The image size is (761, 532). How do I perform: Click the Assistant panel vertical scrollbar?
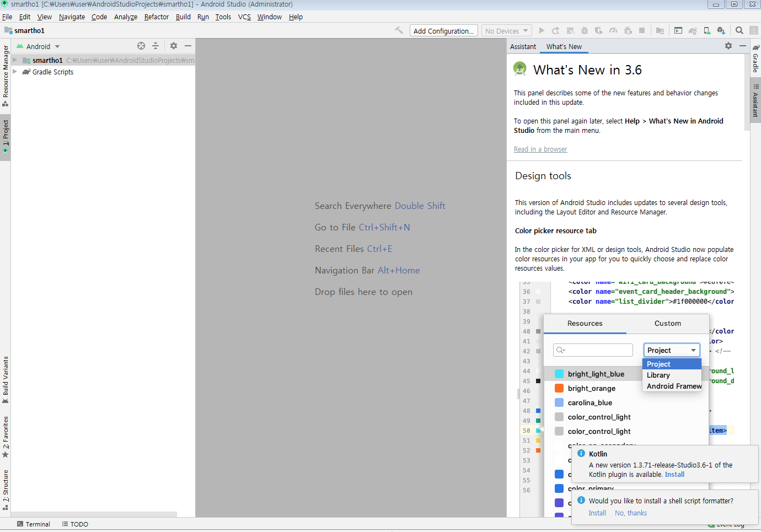pyautogui.click(x=747, y=93)
